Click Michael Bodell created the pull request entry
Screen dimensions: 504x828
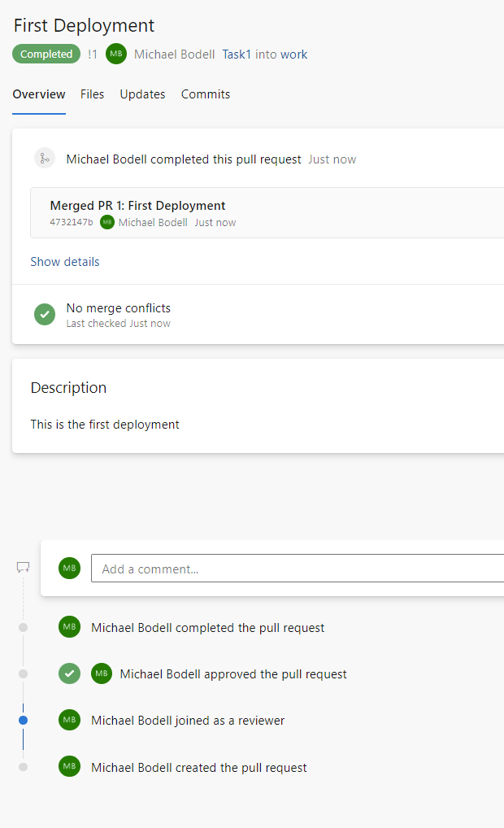click(x=199, y=768)
